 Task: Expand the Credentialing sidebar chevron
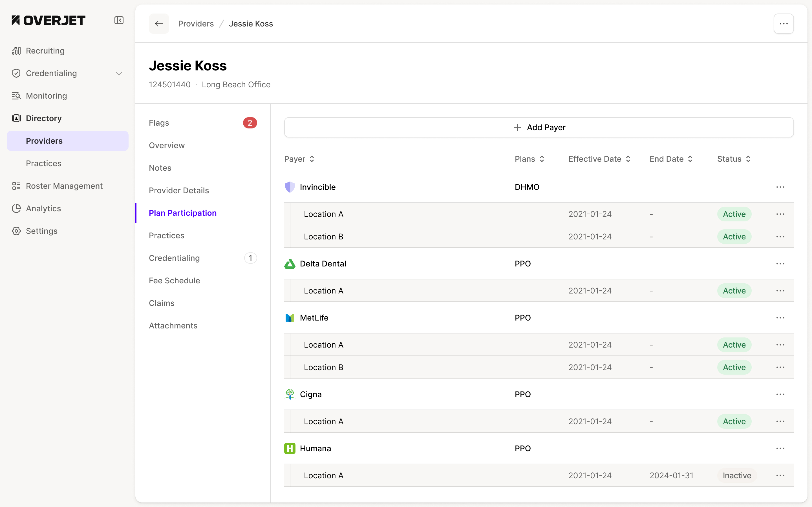pyautogui.click(x=119, y=74)
